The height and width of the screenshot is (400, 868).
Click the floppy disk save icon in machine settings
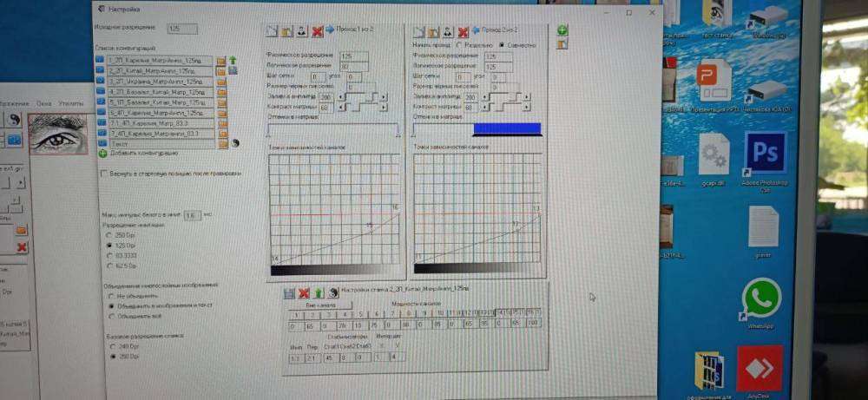[291, 293]
